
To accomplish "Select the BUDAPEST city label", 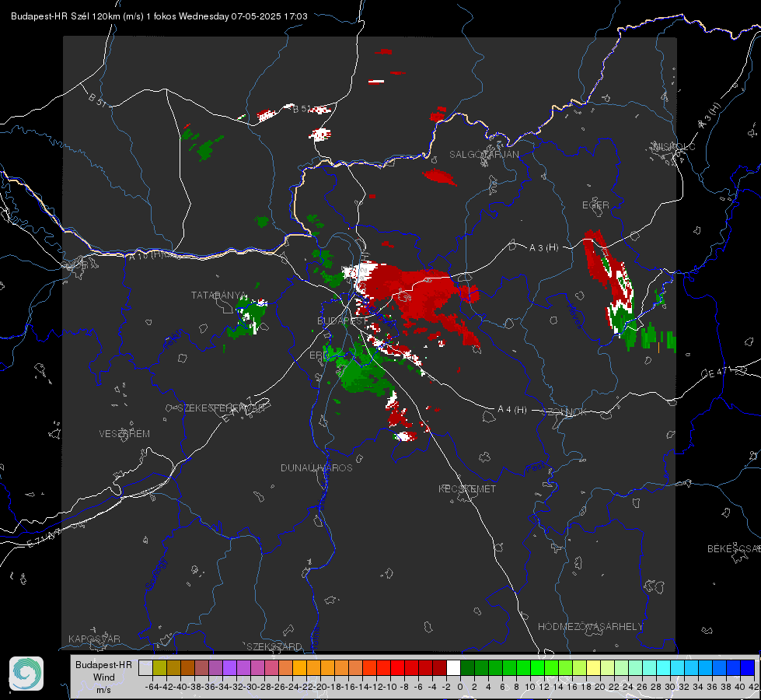I will click(x=342, y=321).
